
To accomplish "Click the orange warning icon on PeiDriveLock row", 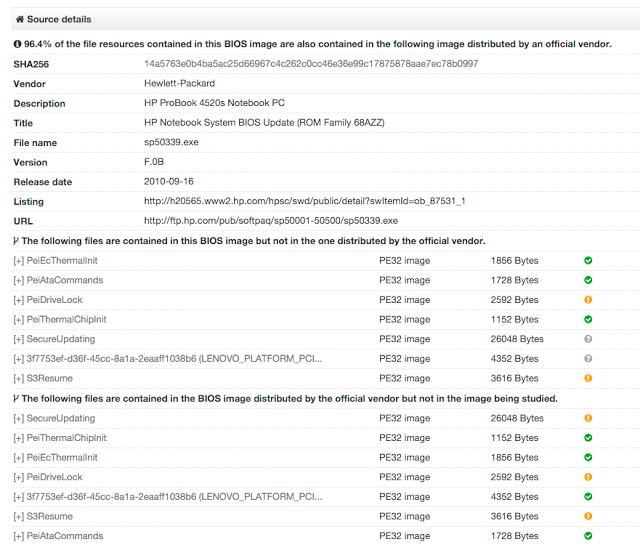I will point(588,300).
